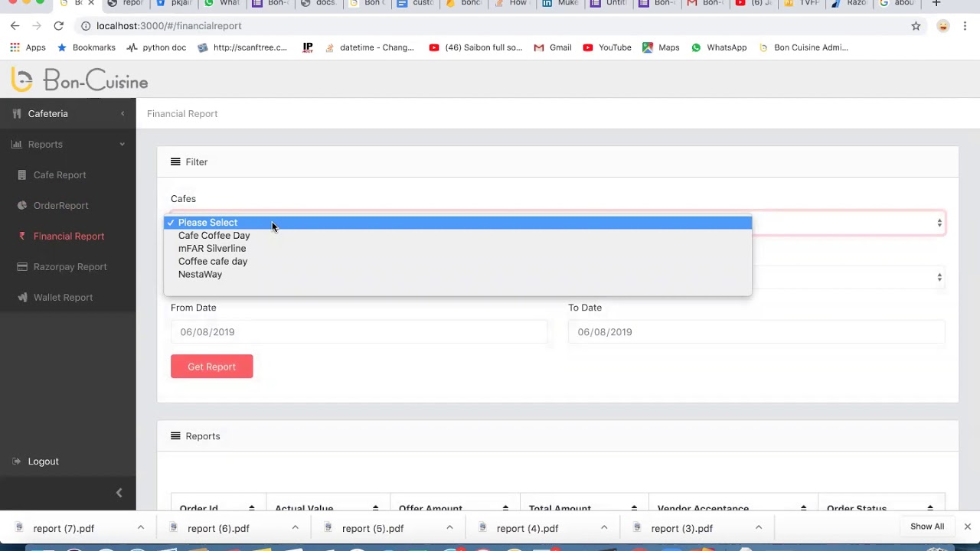The height and width of the screenshot is (551, 980).
Task: Click the Cafe Report sidebar icon
Action: click(x=22, y=175)
